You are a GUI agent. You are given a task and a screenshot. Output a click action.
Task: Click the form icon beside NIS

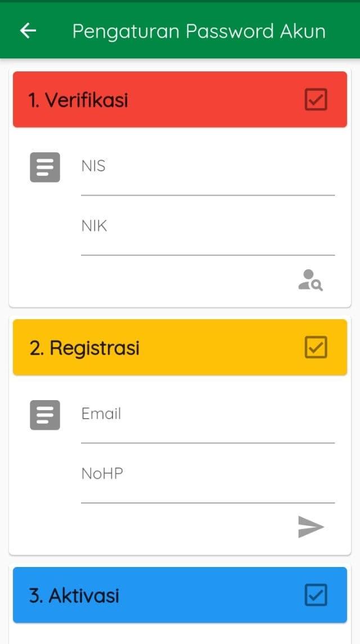click(45, 167)
